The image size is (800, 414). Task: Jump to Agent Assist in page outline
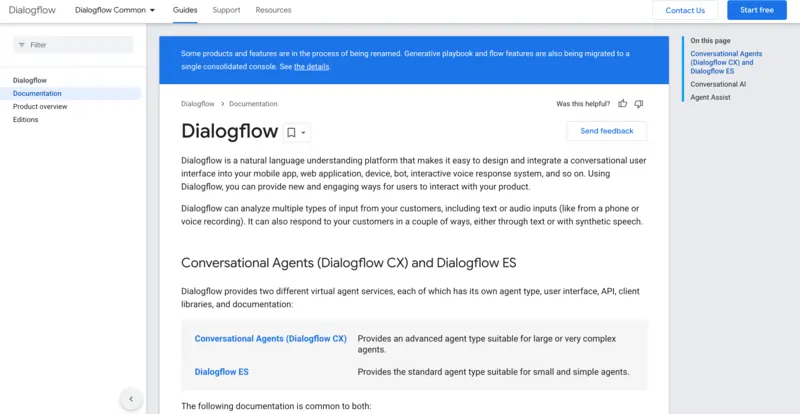point(710,98)
